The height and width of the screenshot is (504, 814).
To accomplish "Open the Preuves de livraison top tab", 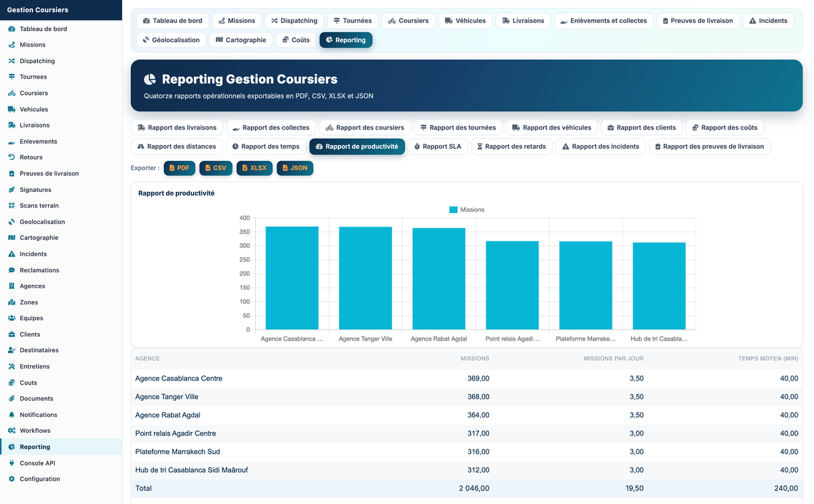I will point(698,21).
